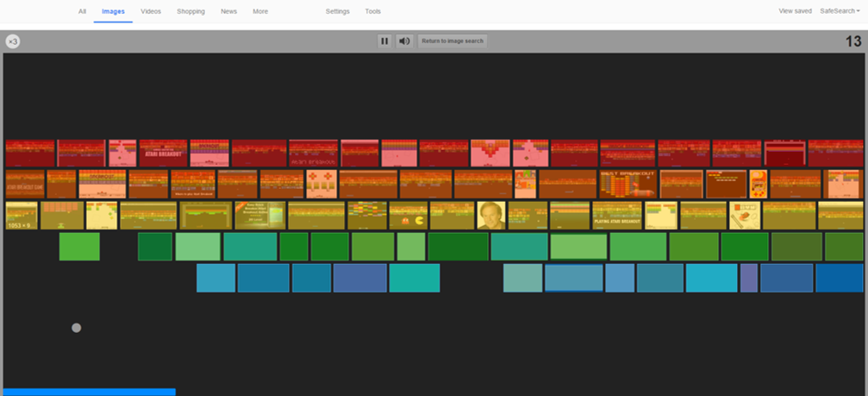Click the bright turquoise brick before the blue-row gap
The height and width of the screenshot is (396, 868).
pos(415,278)
